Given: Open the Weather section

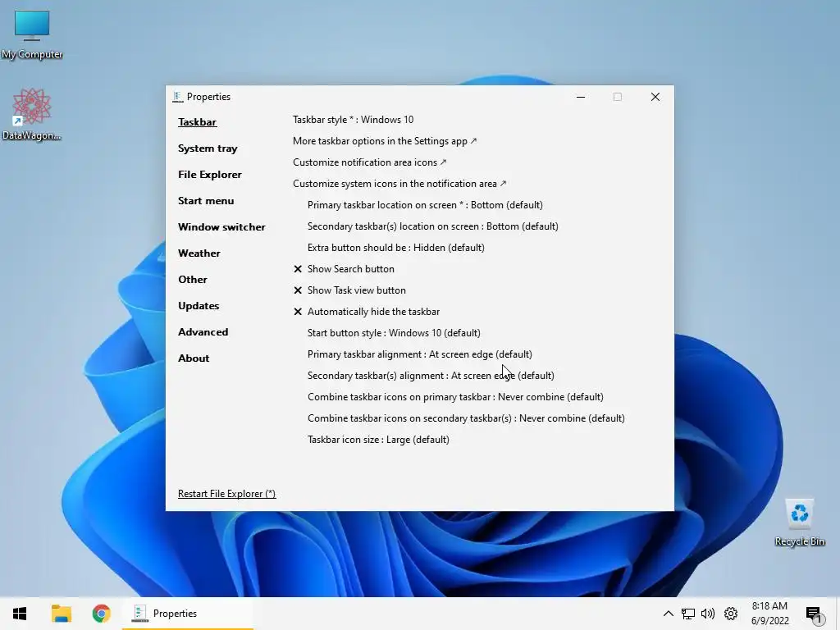Looking at the screenshot, I should point(199,253).
